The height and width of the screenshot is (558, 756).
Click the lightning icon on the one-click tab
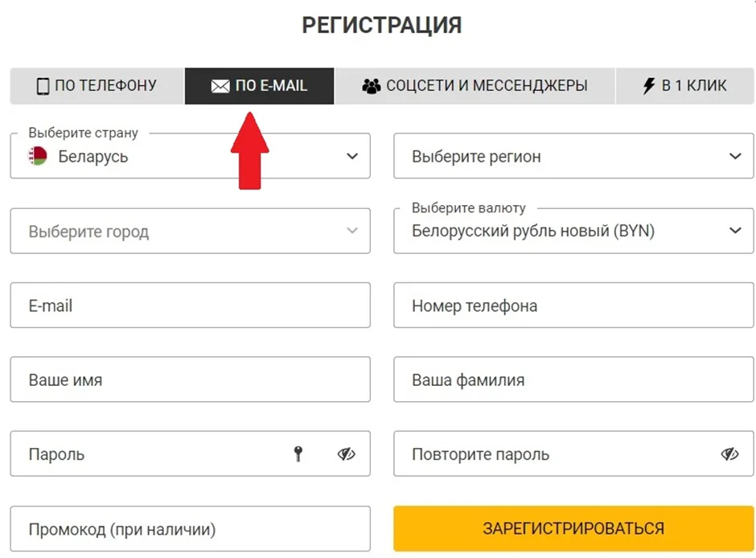tap(650, 85)
